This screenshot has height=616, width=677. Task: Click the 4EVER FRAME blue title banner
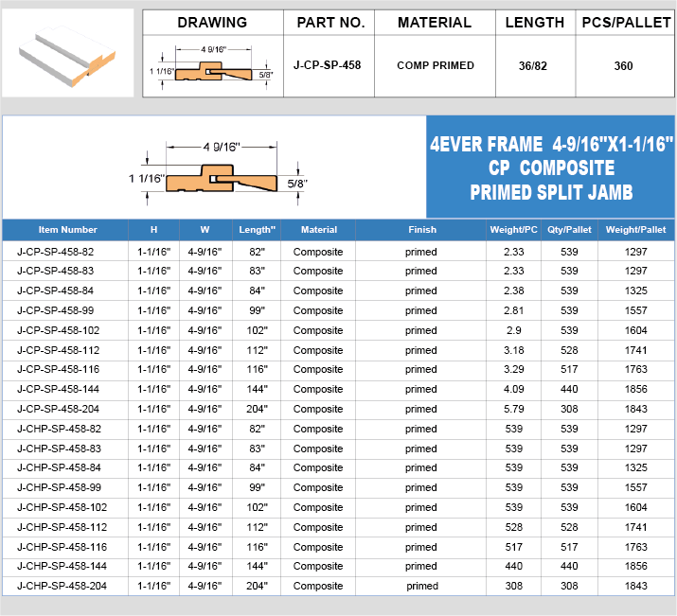tap(550, 167)
